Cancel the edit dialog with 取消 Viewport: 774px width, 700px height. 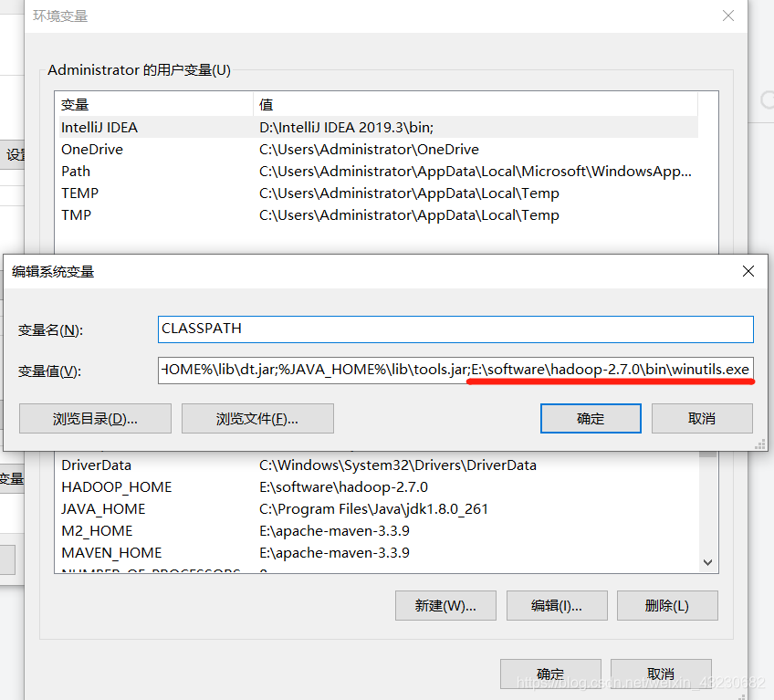[702, 418]
